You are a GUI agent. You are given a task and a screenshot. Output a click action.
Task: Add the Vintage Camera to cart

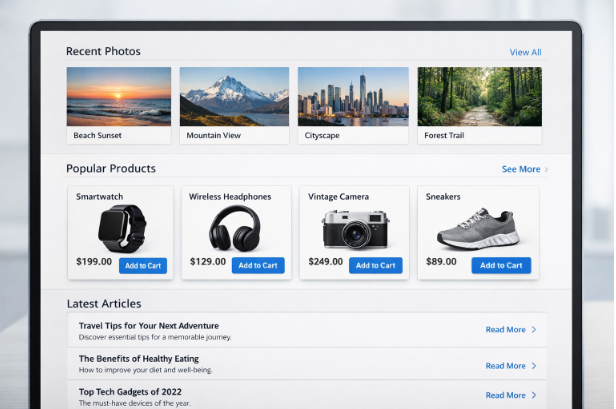[x=376, y=266]
